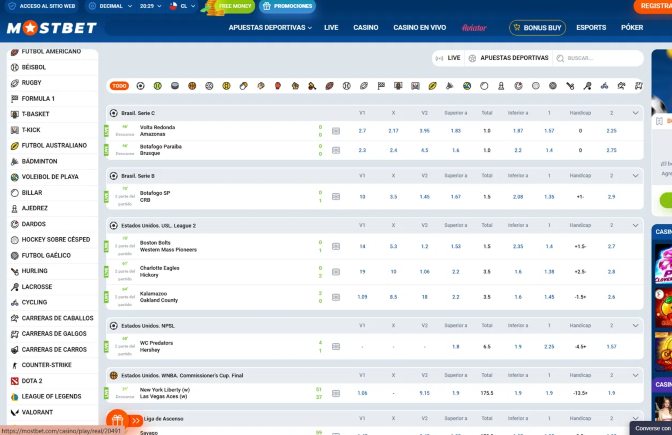Image resolution: width=672 pixels, height=435 pixels.
Task: Open Carreras de Carros category
Action: click(52, 349)
